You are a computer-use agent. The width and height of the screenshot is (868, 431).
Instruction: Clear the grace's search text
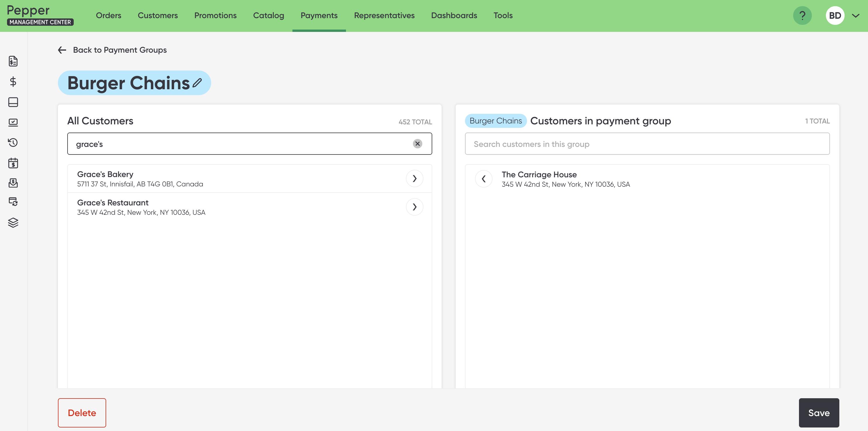tap(417, 144)
